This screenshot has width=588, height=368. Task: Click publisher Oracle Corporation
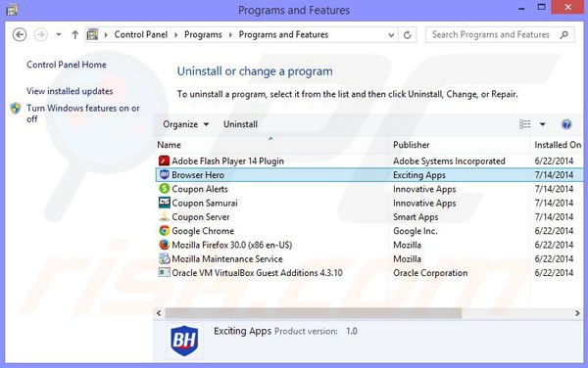coord(430,272)
